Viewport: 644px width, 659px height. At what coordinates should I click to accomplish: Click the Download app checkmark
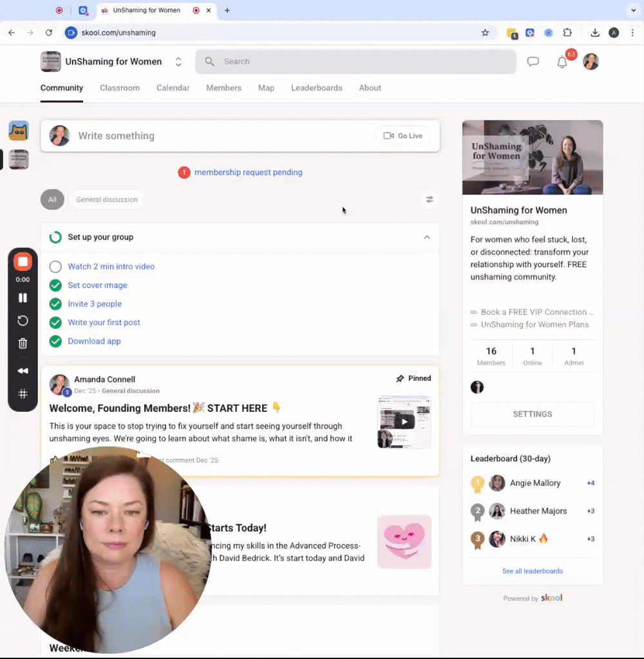pyautogui.click(x=55, y=341)
